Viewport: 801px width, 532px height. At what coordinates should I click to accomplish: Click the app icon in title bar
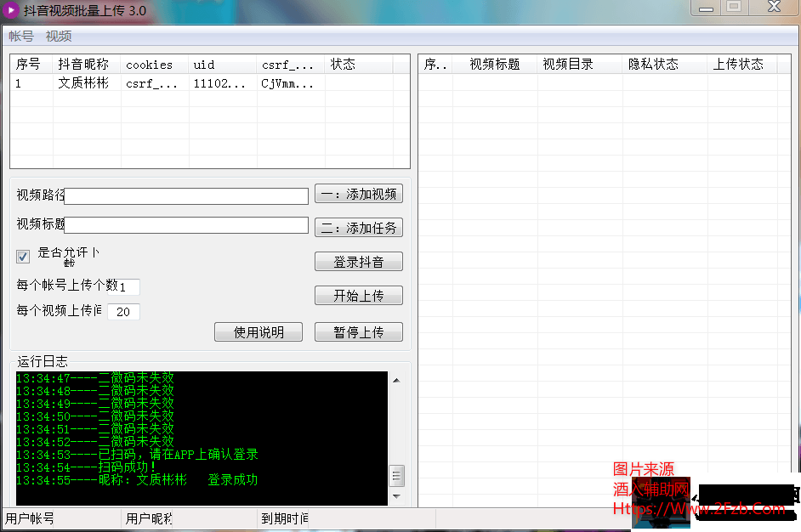tap(12, 9)
